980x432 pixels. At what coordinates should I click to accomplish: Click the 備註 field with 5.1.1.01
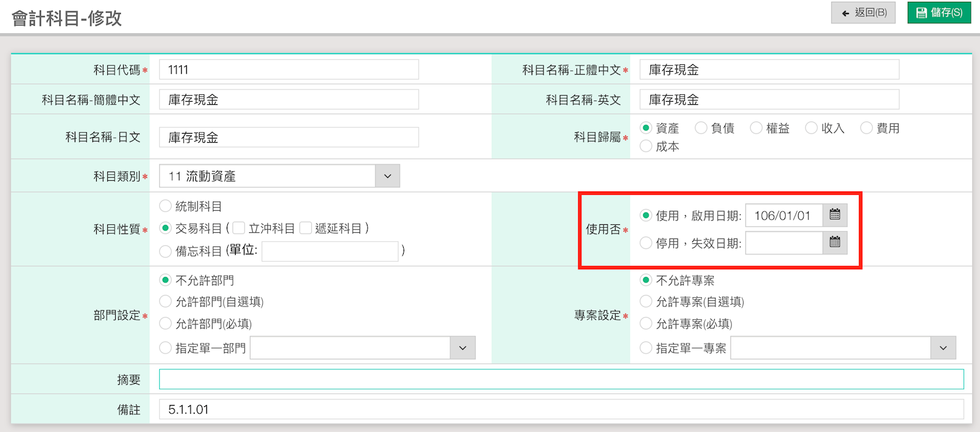561,409
